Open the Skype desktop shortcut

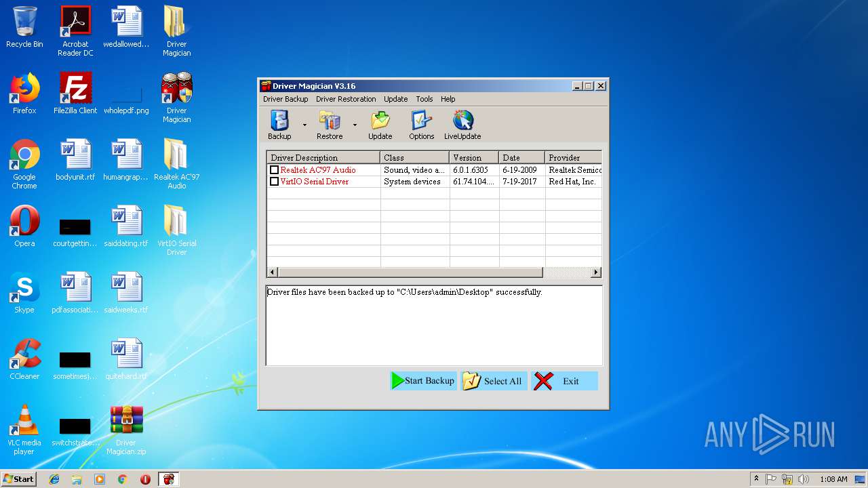tap(24, 293)
